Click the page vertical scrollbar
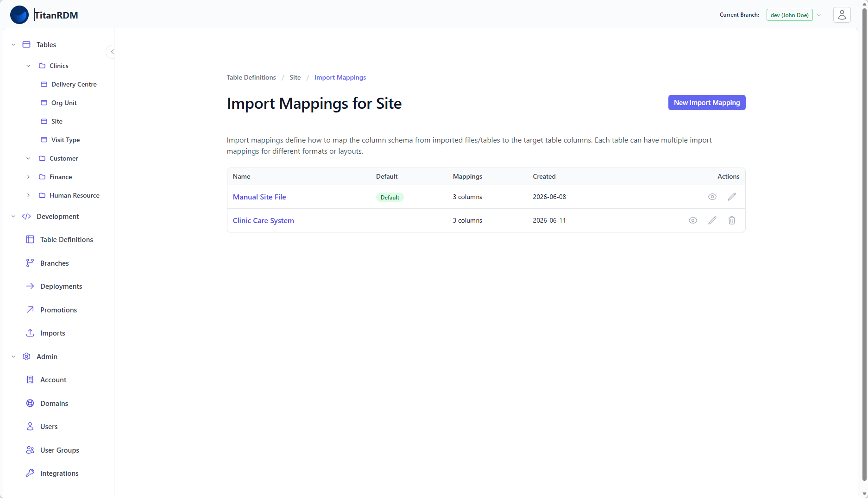 (x=864, y=245)
